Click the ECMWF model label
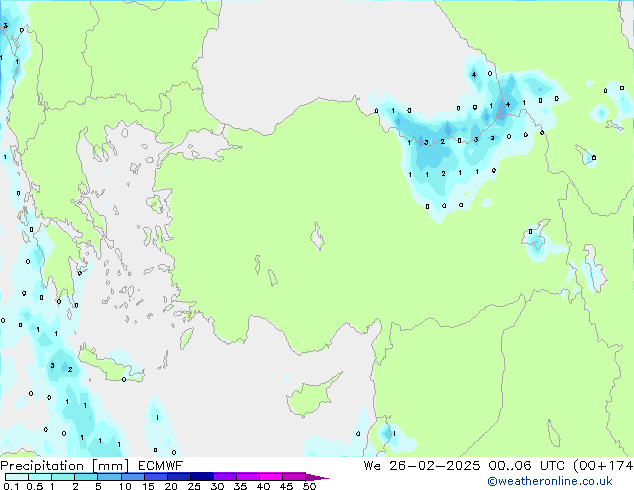 coord(161,466)
